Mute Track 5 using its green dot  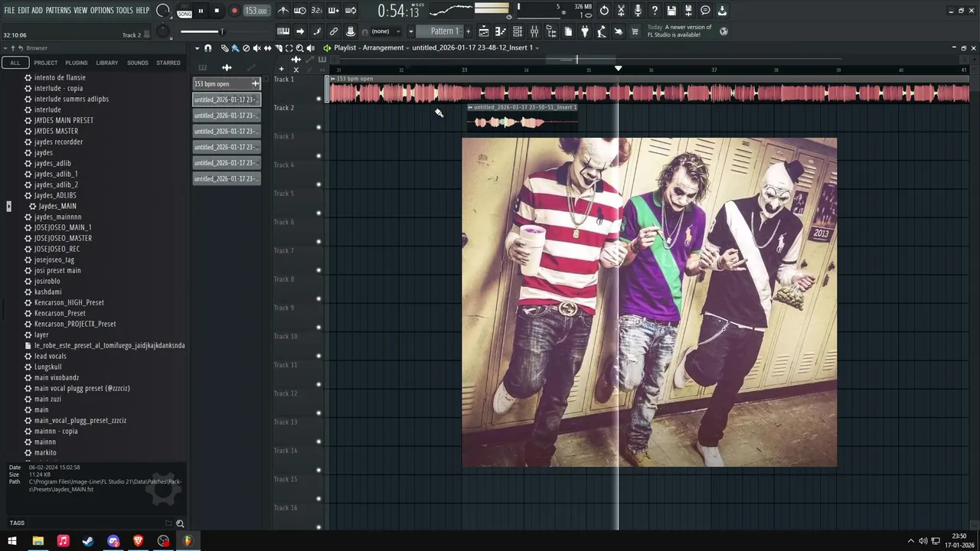[318, 213]
